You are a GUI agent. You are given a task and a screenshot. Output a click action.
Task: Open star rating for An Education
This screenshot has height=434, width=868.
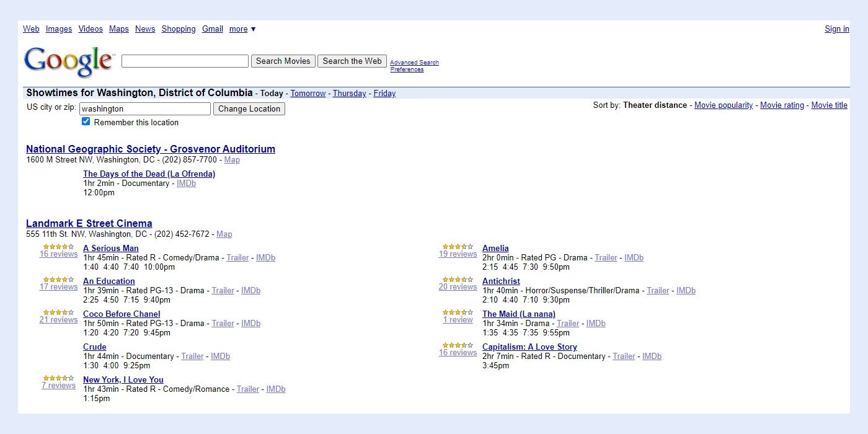[58, 280]
